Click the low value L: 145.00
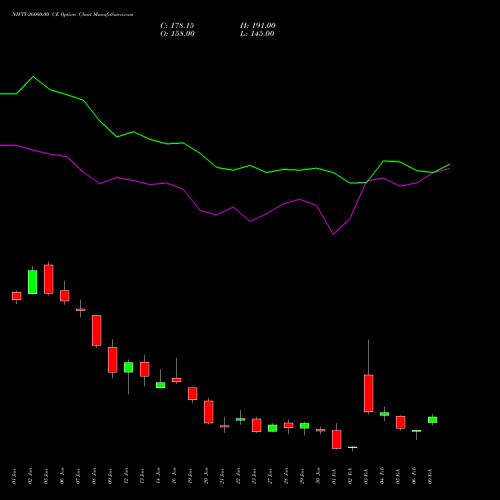The image size is (500, 500). (257, 34)
